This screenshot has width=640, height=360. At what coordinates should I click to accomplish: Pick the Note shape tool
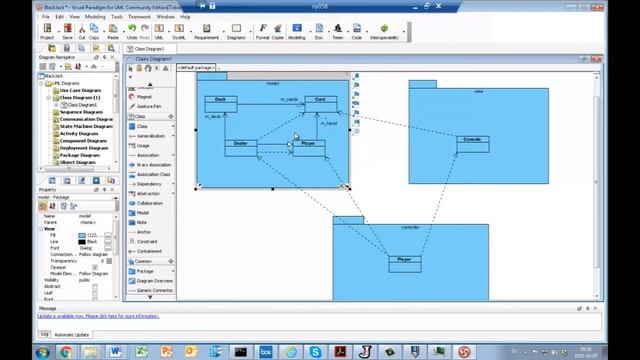(x=138, y=222)
